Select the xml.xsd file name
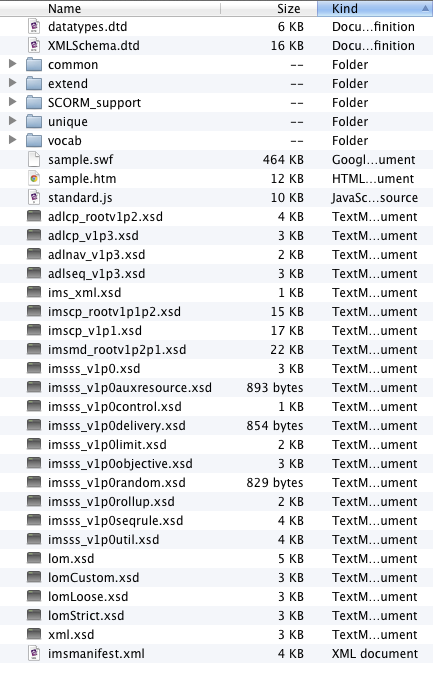 [71, 635]
